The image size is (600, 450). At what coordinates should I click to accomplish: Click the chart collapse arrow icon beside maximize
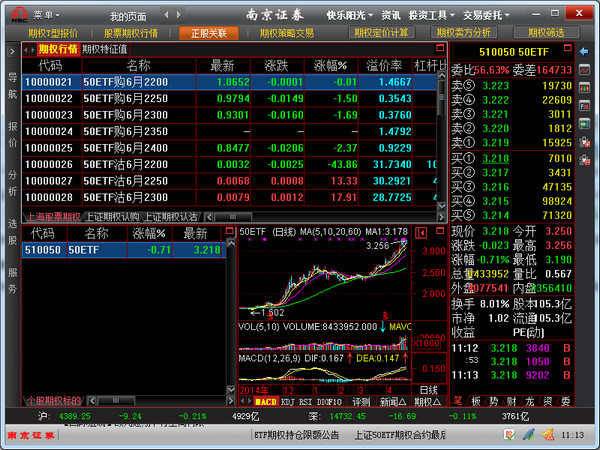(422, 233)
